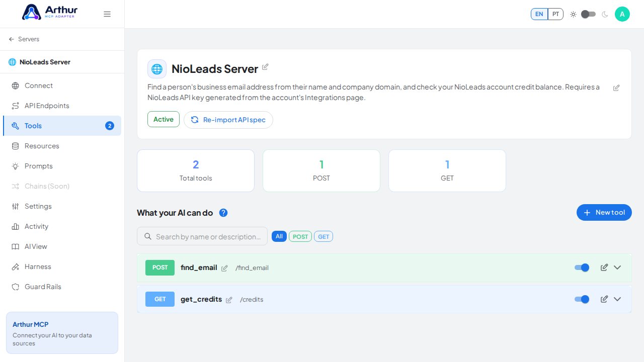Open the Connect sidebar item

(x=62, y=85)
